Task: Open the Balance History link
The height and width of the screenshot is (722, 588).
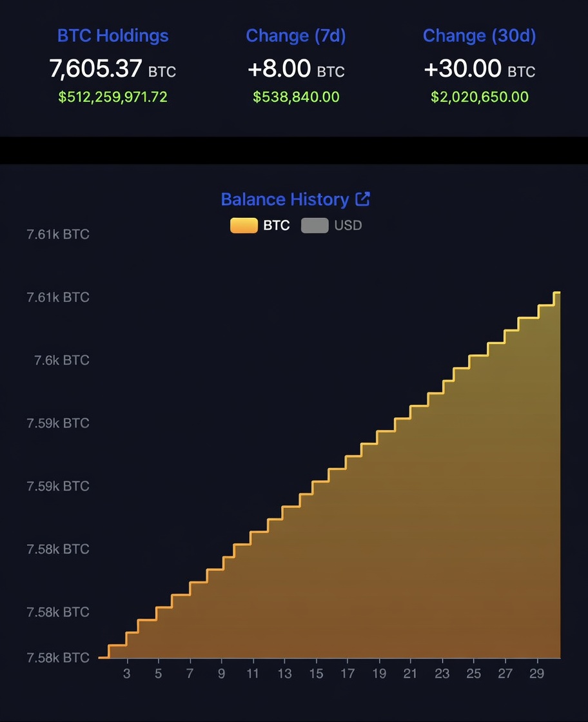Action: tap(284, 199)
